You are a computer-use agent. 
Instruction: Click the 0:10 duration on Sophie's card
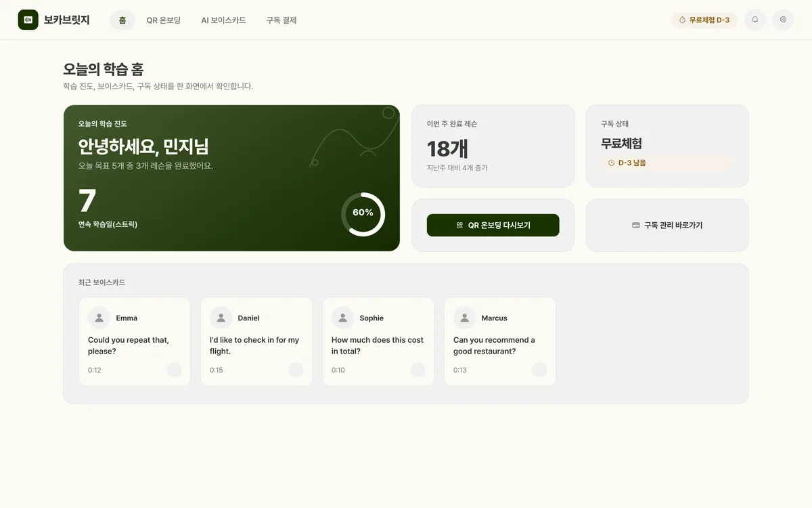click(338, 370)
